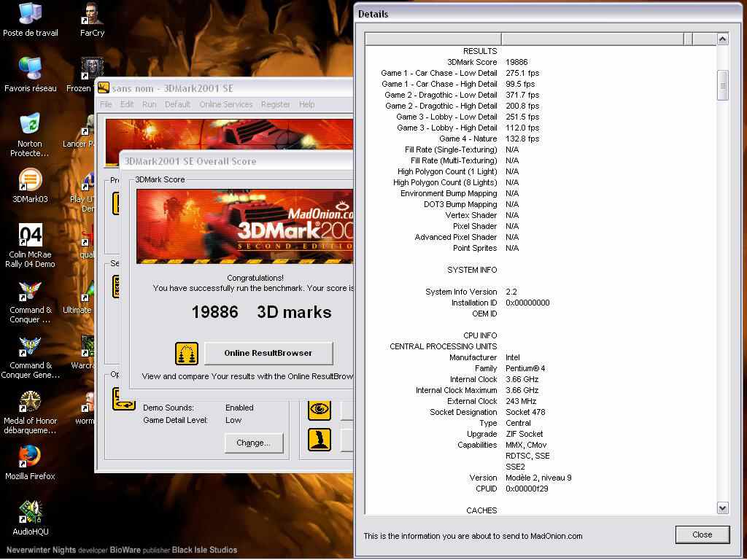The width and height of the screenshot is (747, 560).
Task: Close the Details window with the Close button
Action: click(x=703, y=534)
